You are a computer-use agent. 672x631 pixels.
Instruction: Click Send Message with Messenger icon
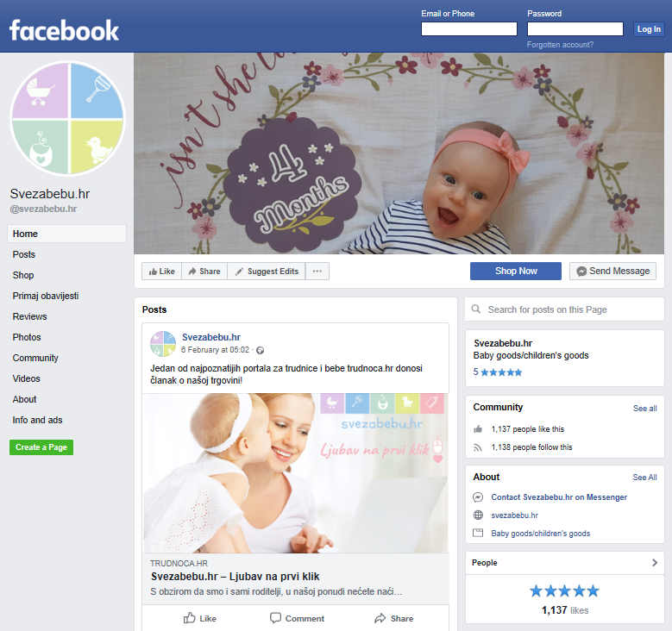click(x=612, y=272)
